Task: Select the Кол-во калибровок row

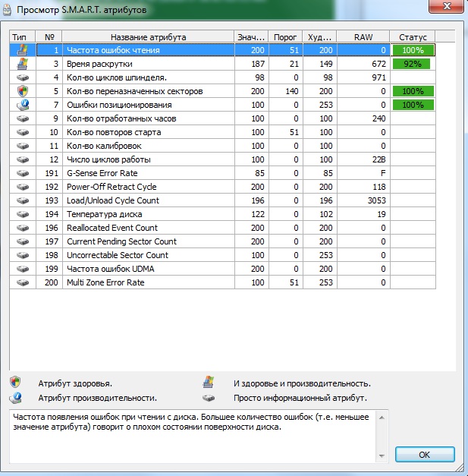Action: pyautogui.click(x=223, y=146)
